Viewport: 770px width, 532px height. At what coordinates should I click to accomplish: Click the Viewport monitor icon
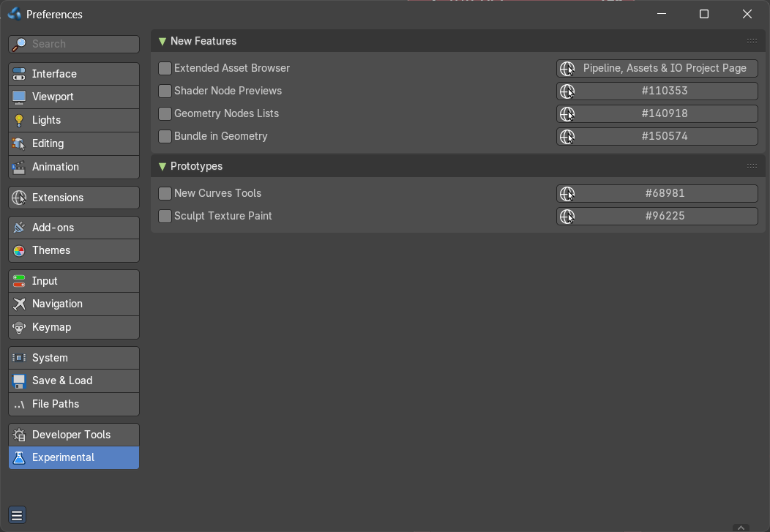point(19,97)
